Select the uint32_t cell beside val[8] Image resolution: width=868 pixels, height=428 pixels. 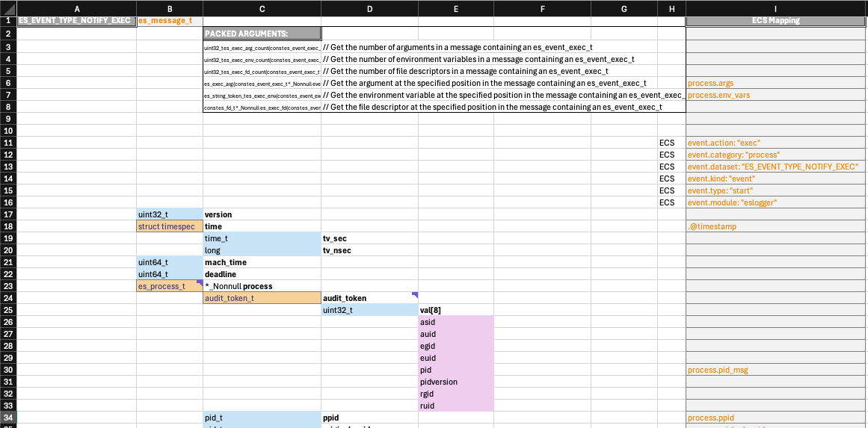(x=370, y=310)
